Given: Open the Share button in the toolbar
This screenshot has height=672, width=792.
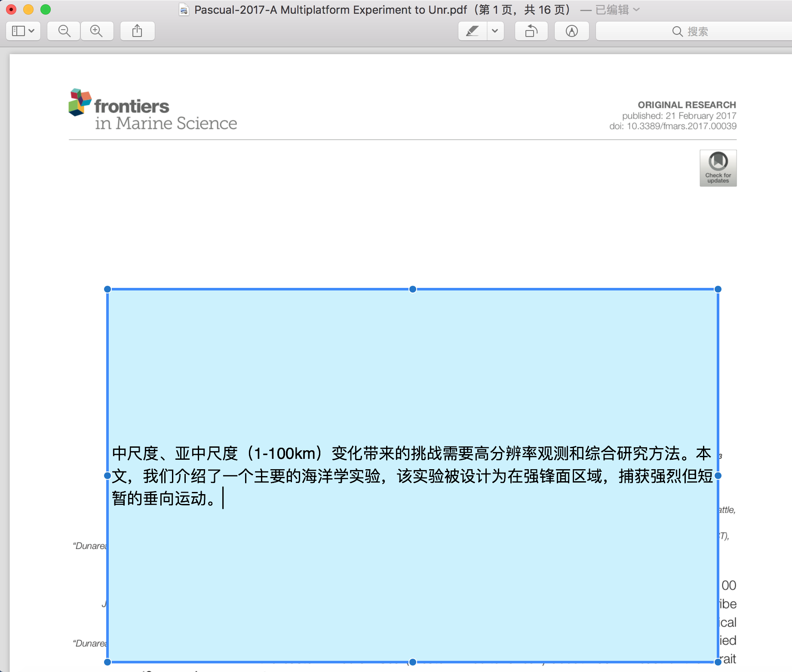Looking at the screenshot, I should (x=137, y=31).
